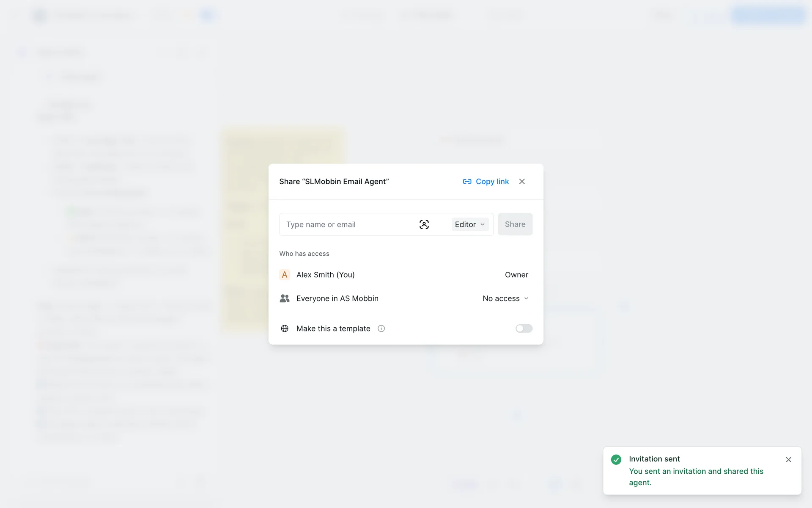Close the Share dialog with X
The width and height of the screenshot is (812, 508).
522,182
